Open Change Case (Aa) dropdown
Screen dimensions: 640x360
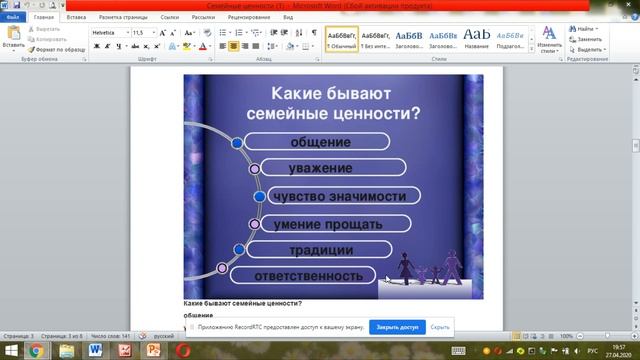click(x=189, y=33)
